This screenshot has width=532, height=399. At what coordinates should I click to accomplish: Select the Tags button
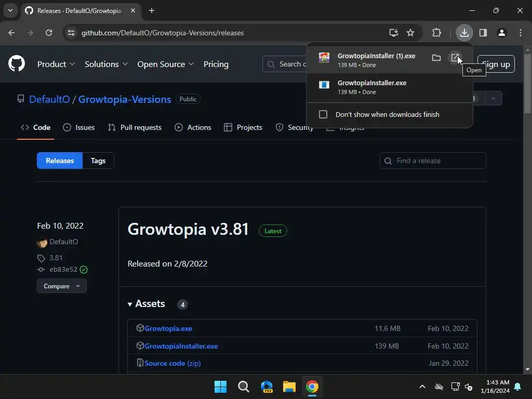[98, 161]
